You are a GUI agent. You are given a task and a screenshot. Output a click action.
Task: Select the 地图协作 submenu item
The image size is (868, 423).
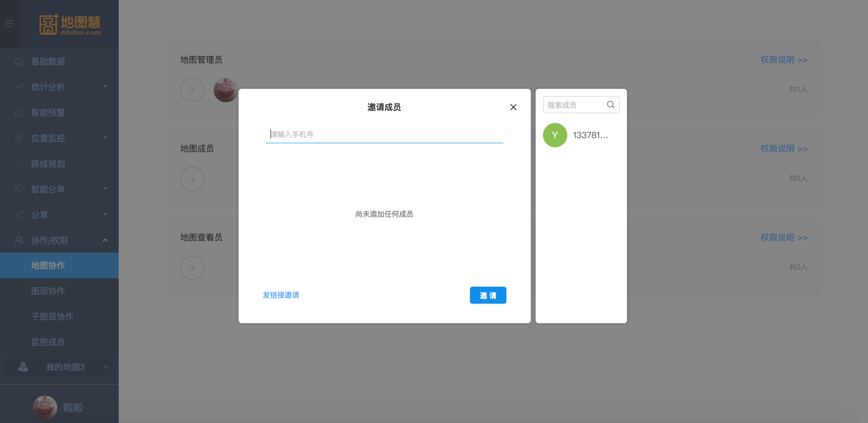pyautogui.click(x=59, y=265)
